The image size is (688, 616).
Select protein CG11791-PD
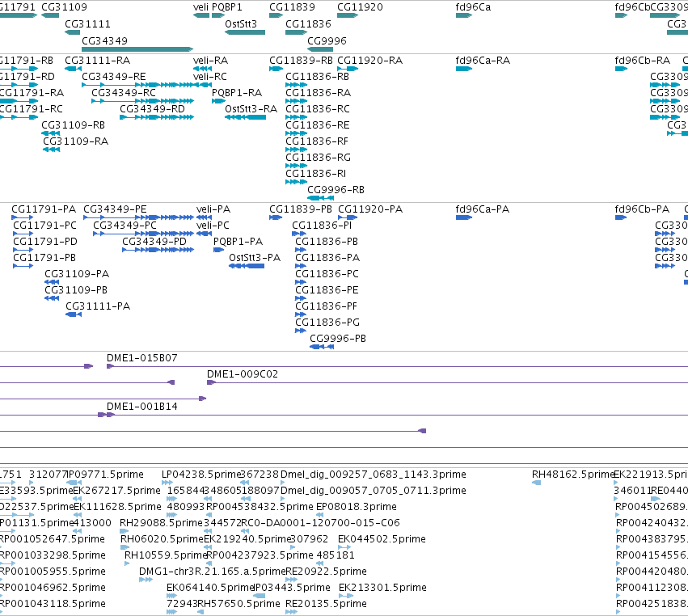45,242
